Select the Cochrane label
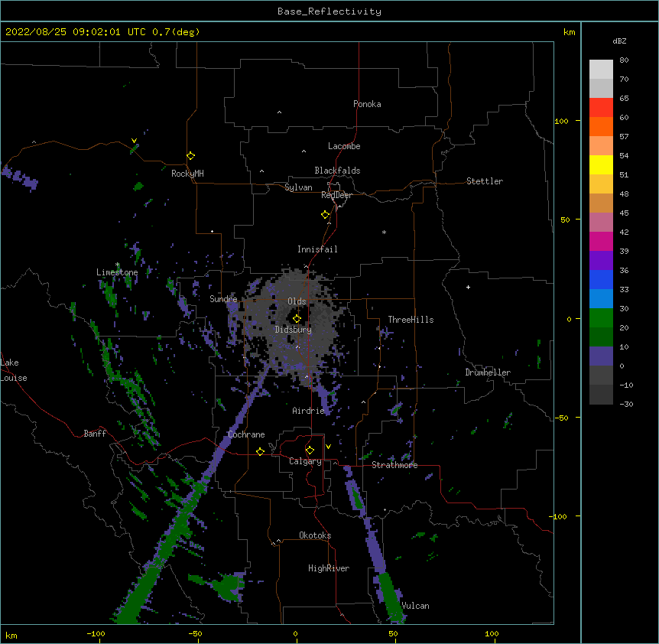This screenshot has height=644, width=659. 246,434
